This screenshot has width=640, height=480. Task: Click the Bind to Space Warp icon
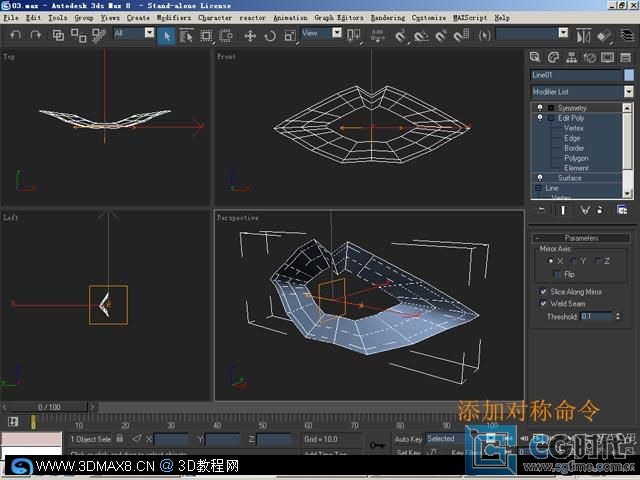click(98, 36)
